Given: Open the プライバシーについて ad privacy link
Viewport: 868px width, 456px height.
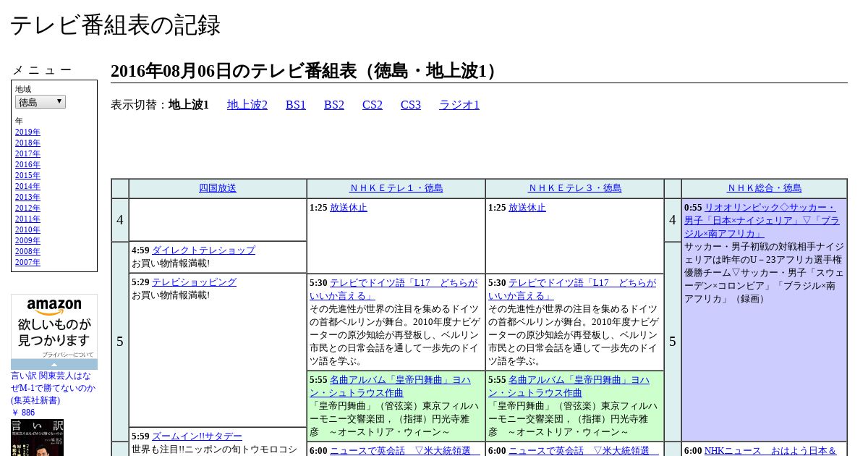Looking at the screenshot, I should (x=68, y=355).
